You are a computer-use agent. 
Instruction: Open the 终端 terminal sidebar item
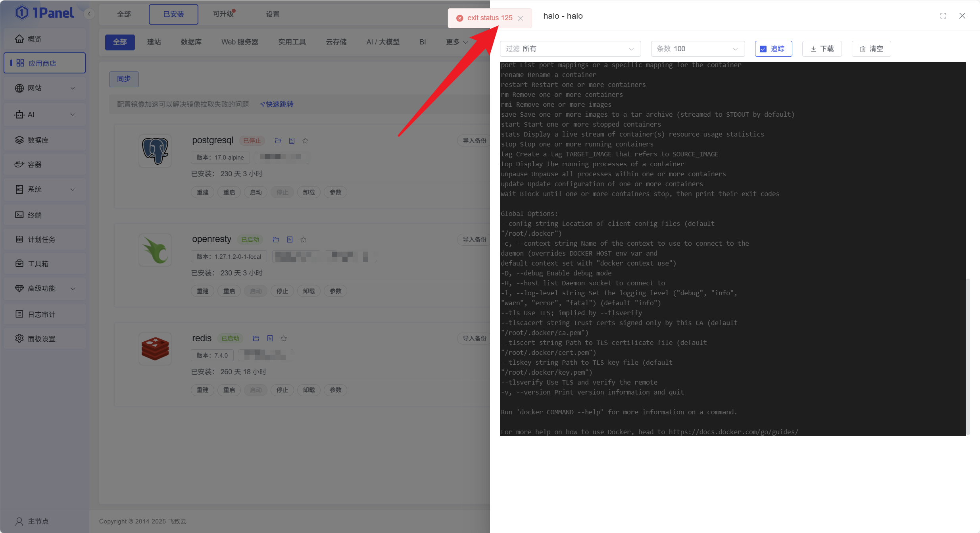(44, 215)
